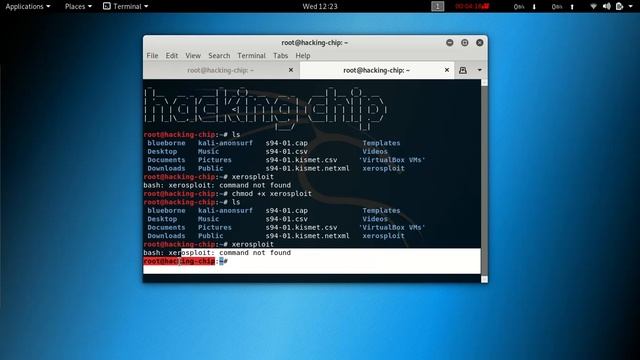Viewport: 640px width, 360px height.
Task: Click highlighted 'command not found' line
Action: point(312,253)
